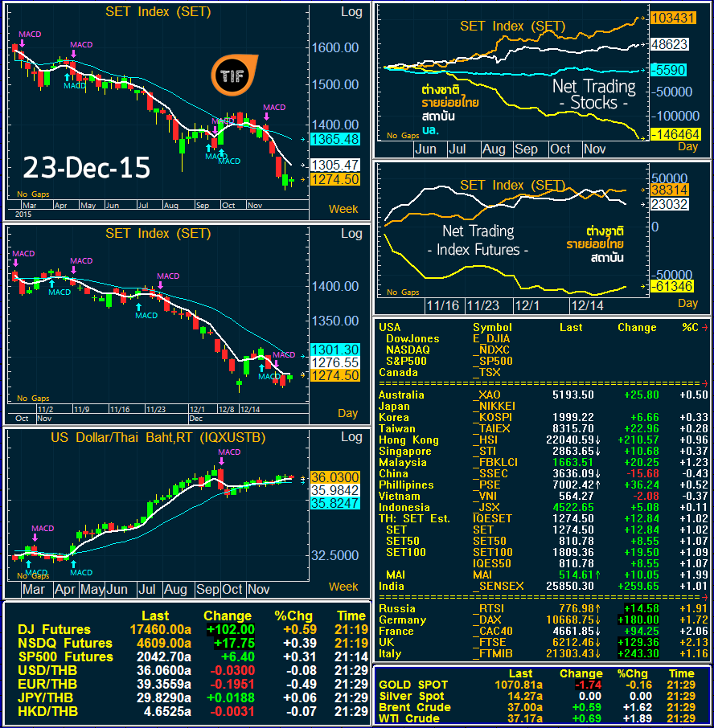Click the US Dollar/Thai Baht chart title
Viewport: 714px width, 728px height.
[158, 437]
